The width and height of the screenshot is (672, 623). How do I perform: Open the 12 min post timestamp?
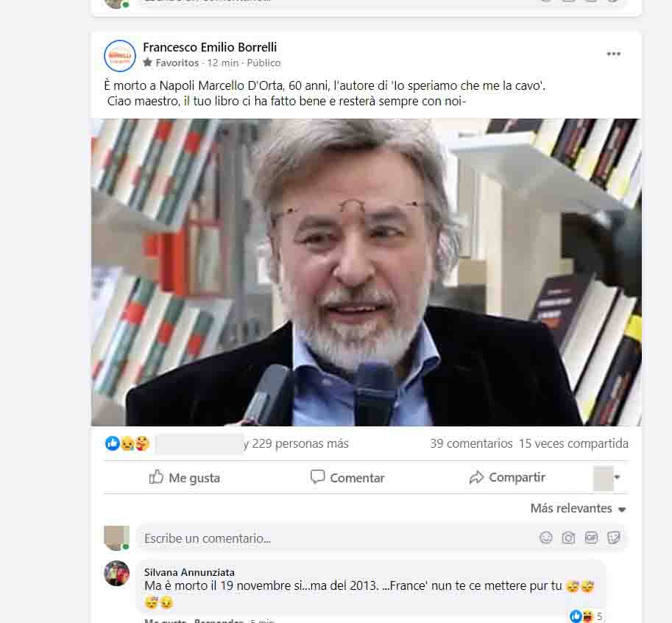pyautogui.click(x=223, y=63)
